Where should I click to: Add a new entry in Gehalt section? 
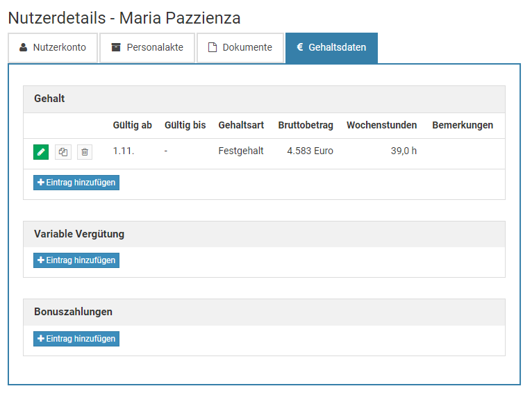pos(76,183)
